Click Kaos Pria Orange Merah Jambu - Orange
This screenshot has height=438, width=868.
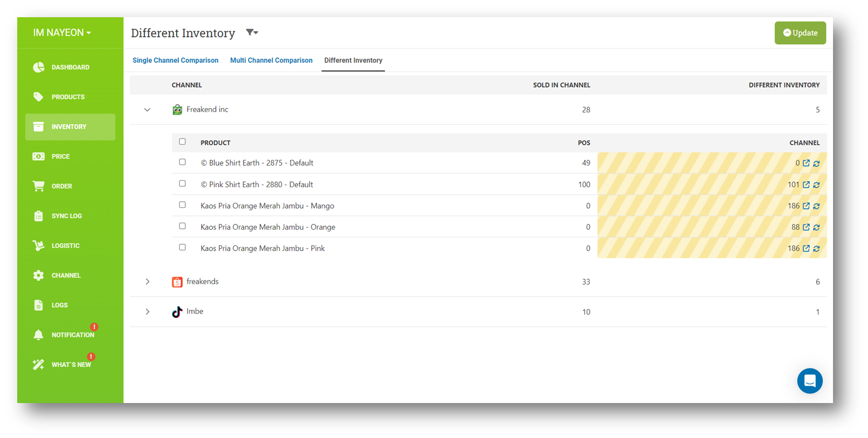click(268, 227)
